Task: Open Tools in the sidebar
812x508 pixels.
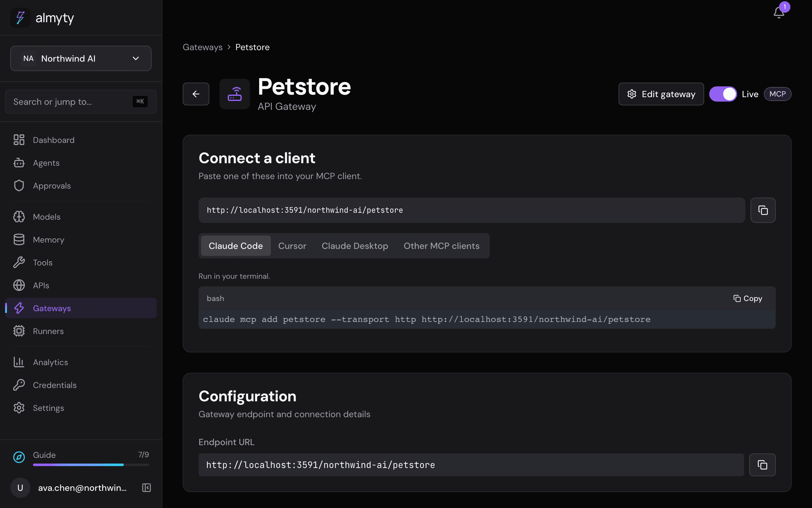Action: point(81,262)
